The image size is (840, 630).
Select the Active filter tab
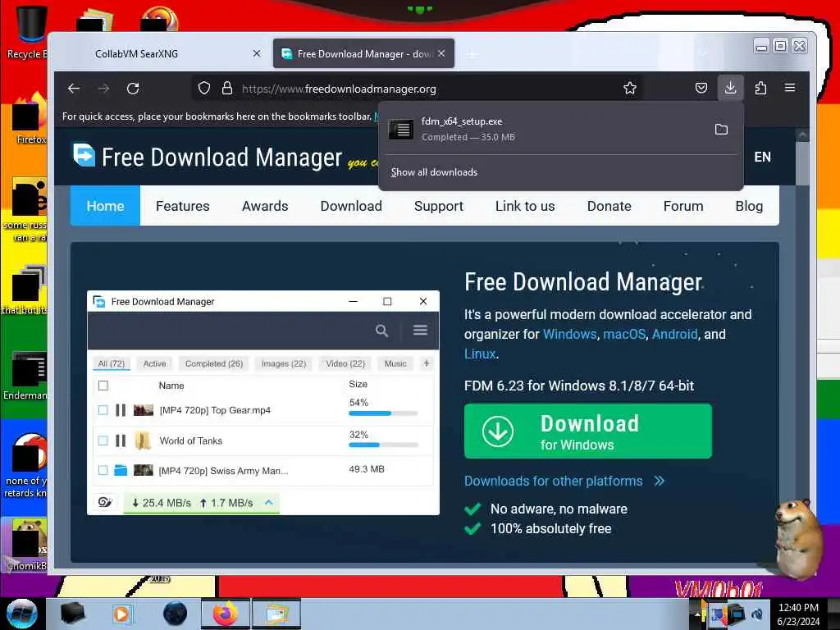point(154,363)
